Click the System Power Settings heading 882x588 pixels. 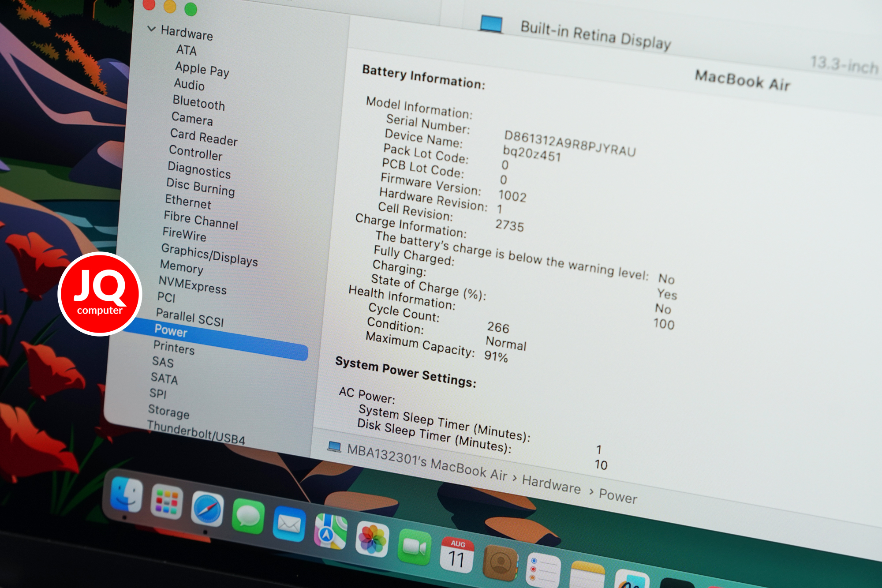tap(406, 372)
